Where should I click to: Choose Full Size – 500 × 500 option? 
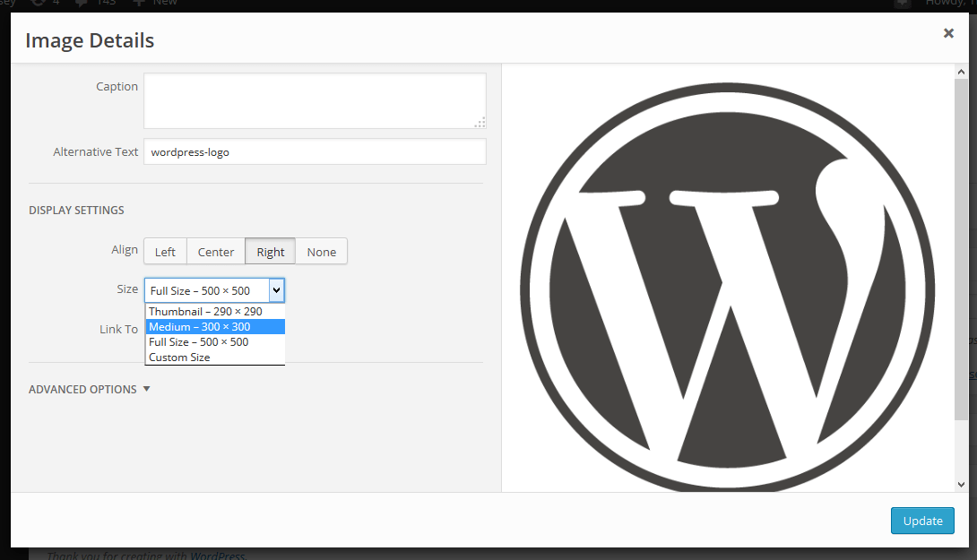click(215, 342)
